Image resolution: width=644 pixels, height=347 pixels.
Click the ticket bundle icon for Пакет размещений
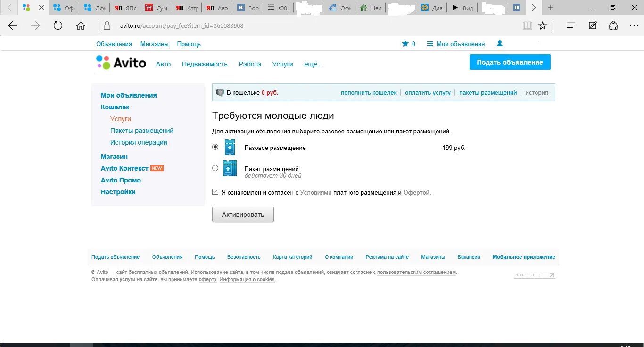(x=230, y=168)
